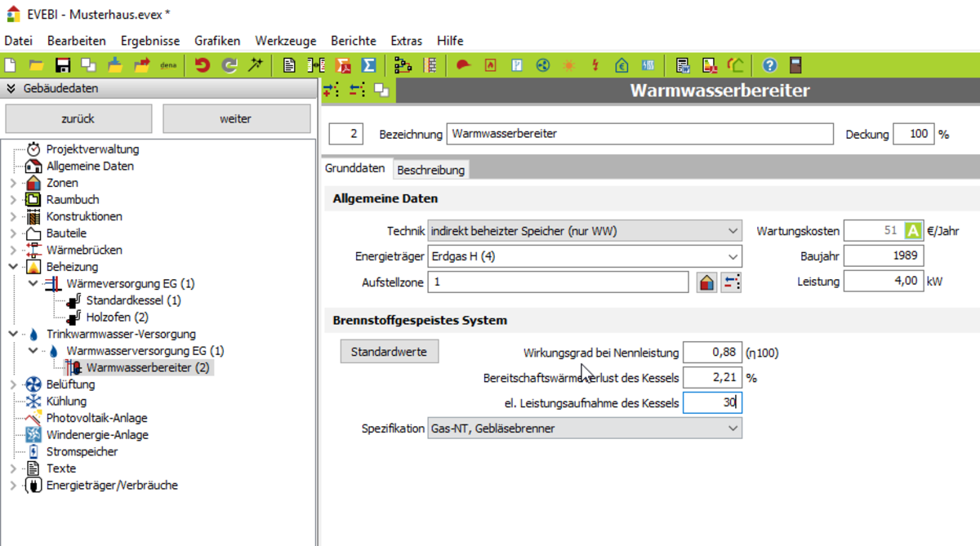This screenshot has height=546, width=980.
Task: Click the Baujahr input field
Action: [x=883, y=256]
